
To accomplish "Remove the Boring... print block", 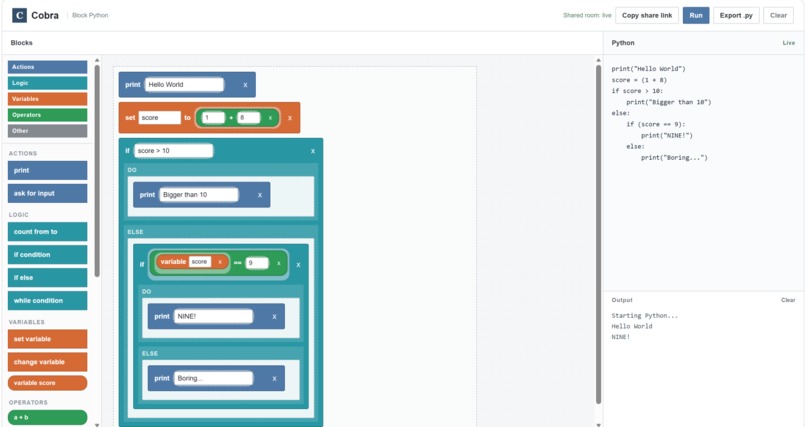I will [274, 379].
